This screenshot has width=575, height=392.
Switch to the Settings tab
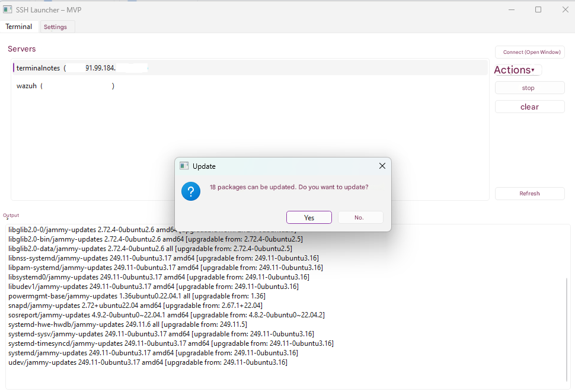click(55, 27)
